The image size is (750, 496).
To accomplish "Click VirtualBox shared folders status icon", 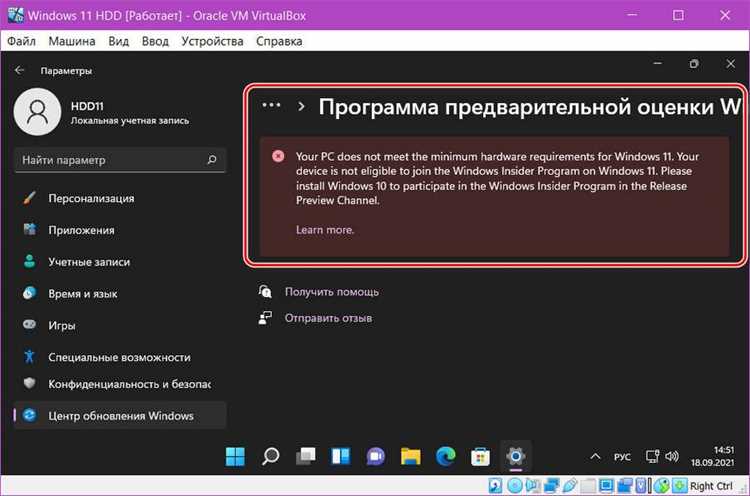I will click(x=588, y=485).
